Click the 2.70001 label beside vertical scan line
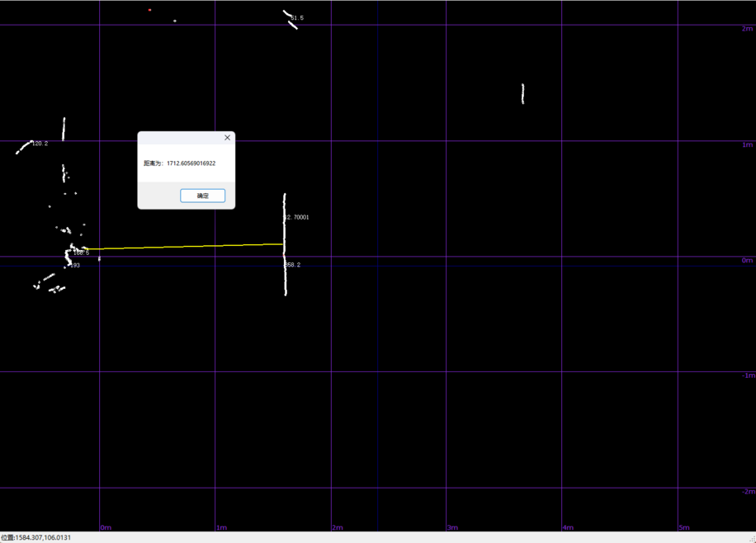 [x=297, y=217]
